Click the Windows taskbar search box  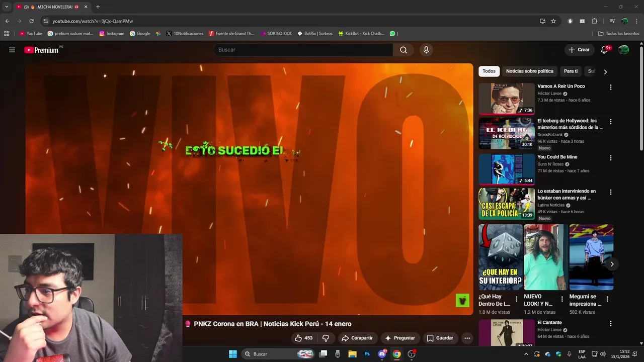(279, 354)
